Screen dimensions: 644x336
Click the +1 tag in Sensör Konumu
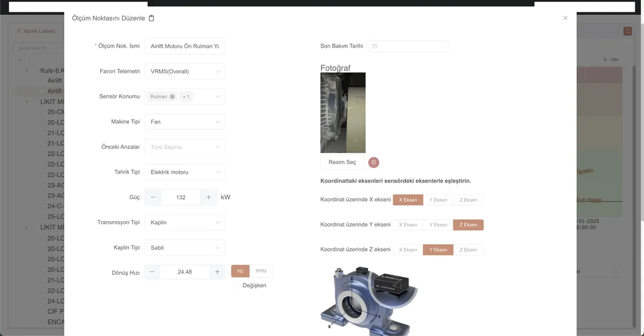point(186,97)
